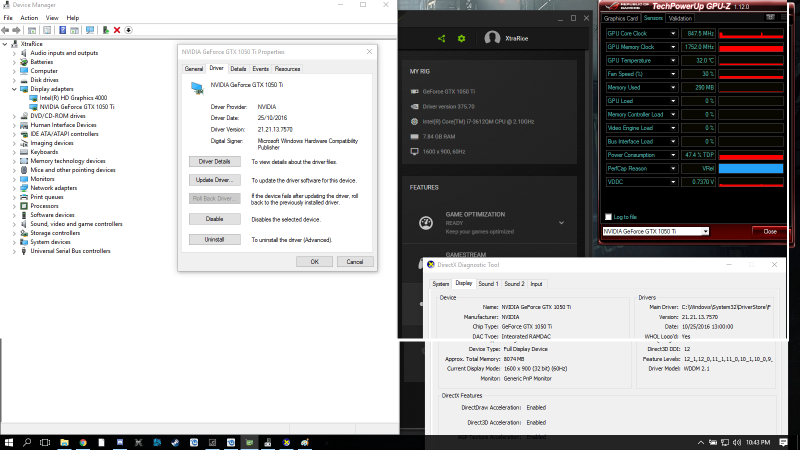Switch to Graphics Card tab in GPU-Z
The height and width of the screenshot is (450, 800).
(x=621, y=18)
